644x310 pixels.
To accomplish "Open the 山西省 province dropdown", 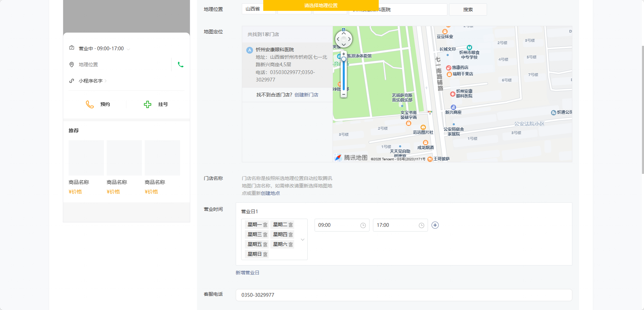I will [x=259, y=9].
